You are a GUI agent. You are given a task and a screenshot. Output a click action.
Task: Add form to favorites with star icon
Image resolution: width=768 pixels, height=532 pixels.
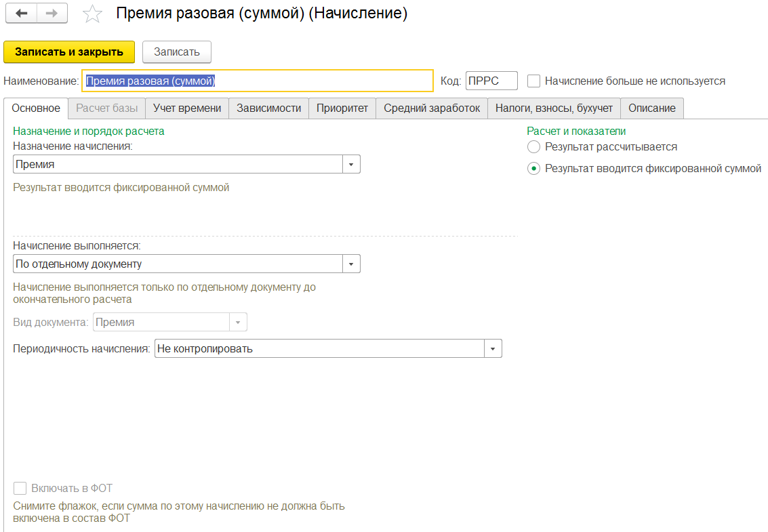click(x=92, y=14)
